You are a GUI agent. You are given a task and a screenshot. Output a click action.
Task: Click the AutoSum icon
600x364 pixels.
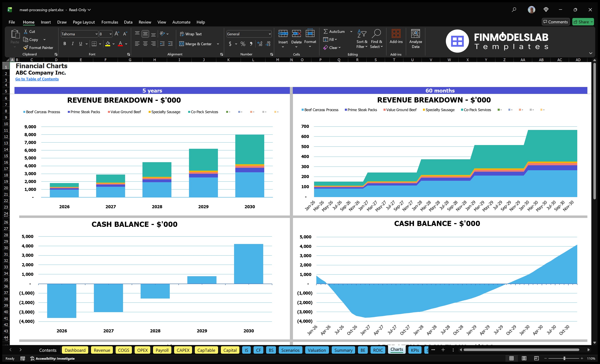(326, 31)
